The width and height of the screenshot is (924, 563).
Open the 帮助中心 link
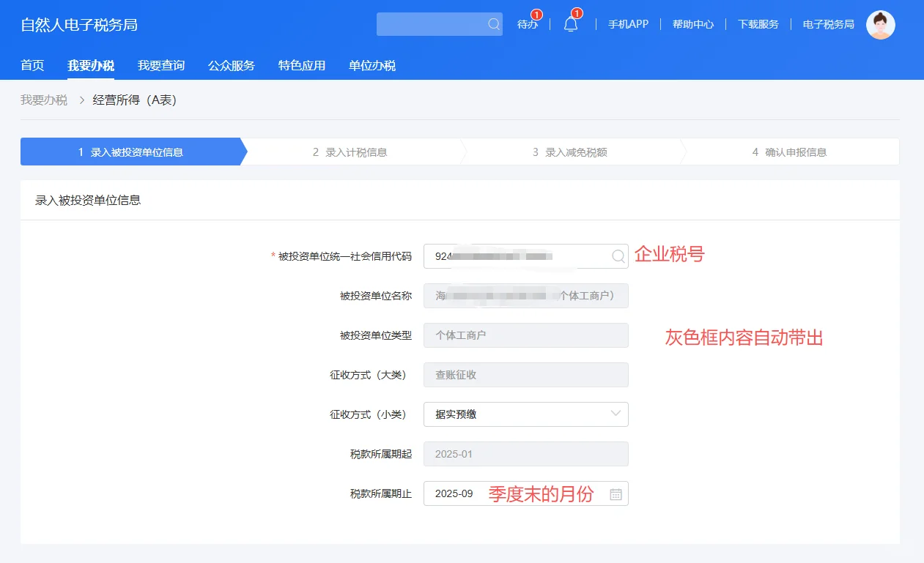tap(692, 24)
